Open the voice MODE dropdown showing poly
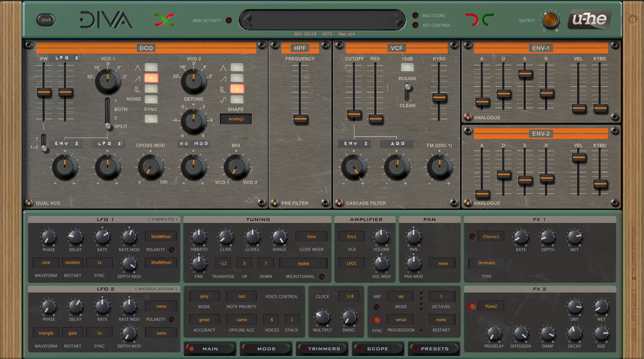The width and height of the screenshot is (644, 359). pyautogui.click(x=204, y=296)
